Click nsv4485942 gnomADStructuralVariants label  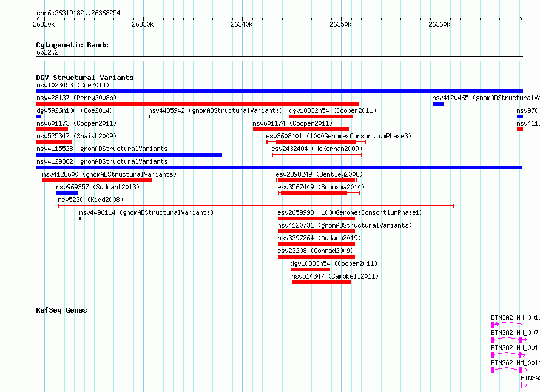[215, 110]
